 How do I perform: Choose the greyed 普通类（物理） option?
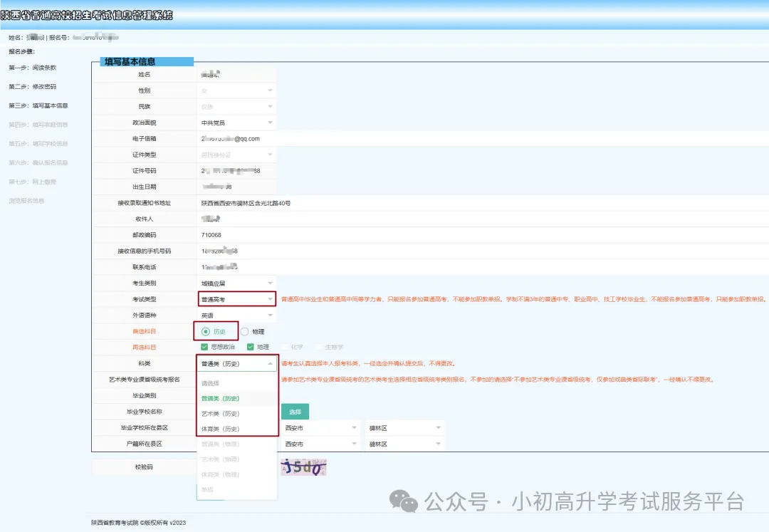pyautogui.click(x=236, y=444)
